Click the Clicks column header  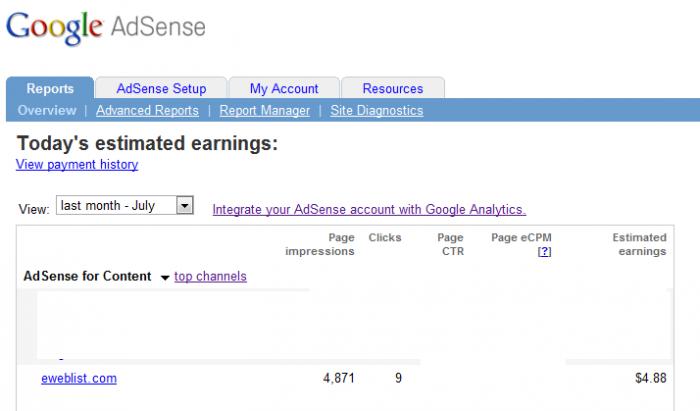385,237
